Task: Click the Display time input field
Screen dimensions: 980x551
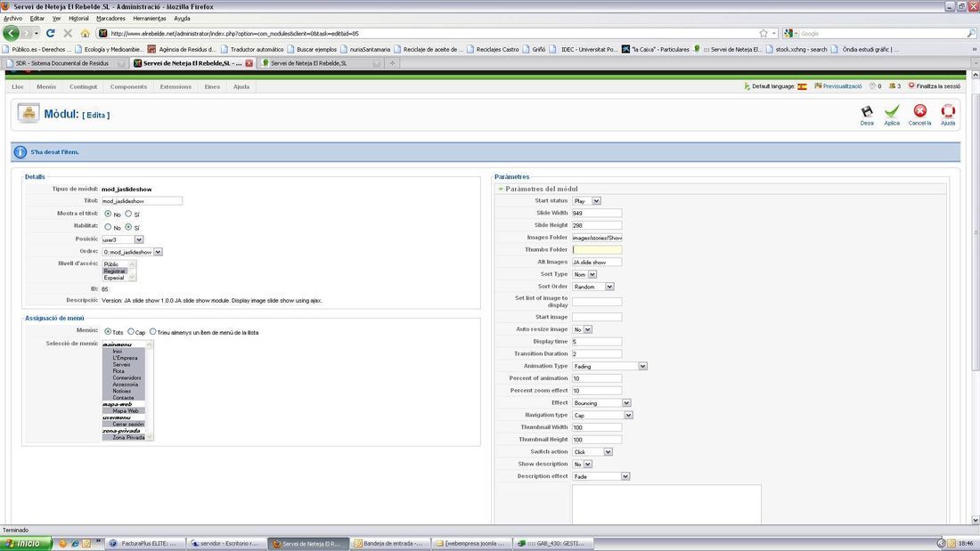Action: point(597,342)
